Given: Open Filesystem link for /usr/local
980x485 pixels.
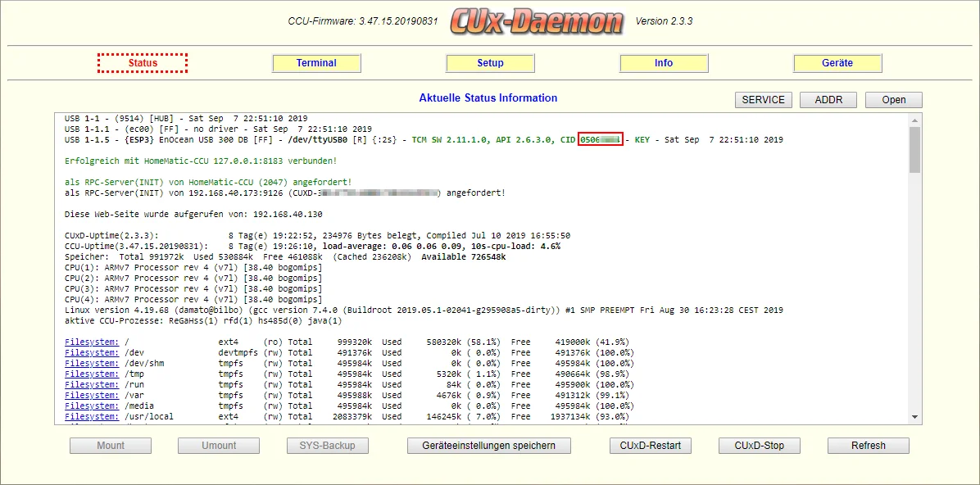Looking at the screenshot, I should [92, 416].
